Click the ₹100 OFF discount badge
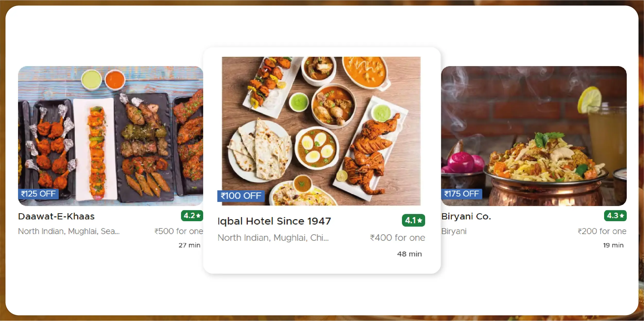Viewport: 644px width, 321px height. pos(241,196)
